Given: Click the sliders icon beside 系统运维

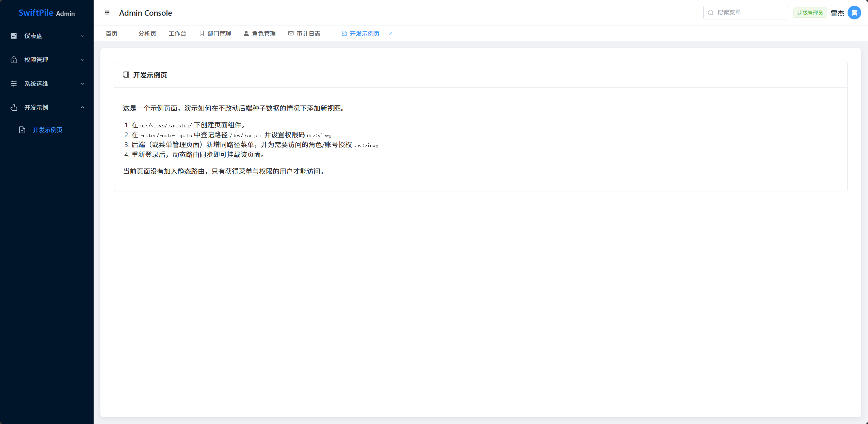Looking at the screenshot, I should coord(14,84).
